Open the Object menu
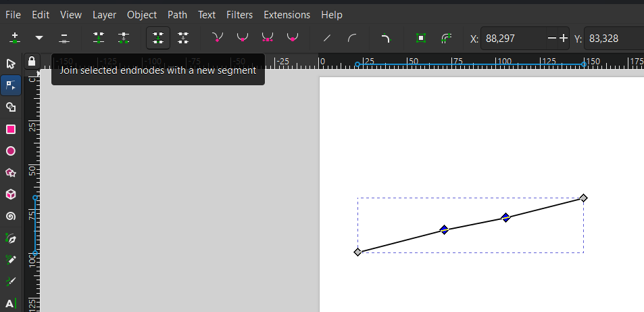 tap(142, 15)
